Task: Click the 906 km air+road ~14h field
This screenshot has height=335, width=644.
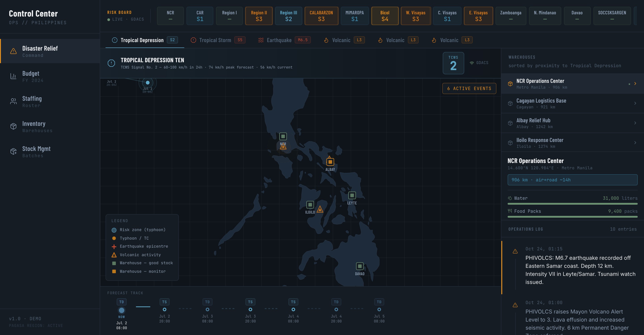Action: [572, 180]
